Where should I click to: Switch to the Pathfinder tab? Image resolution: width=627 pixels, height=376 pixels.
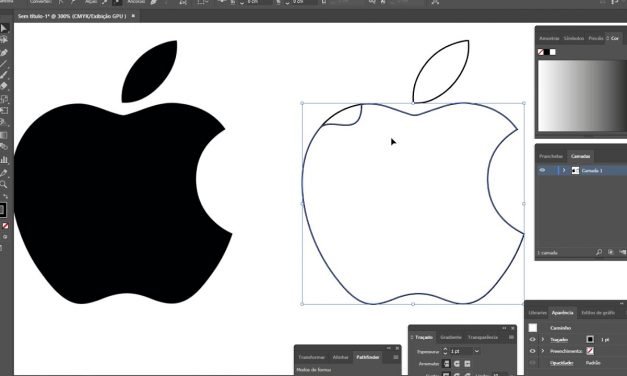[x=367, y=357]
